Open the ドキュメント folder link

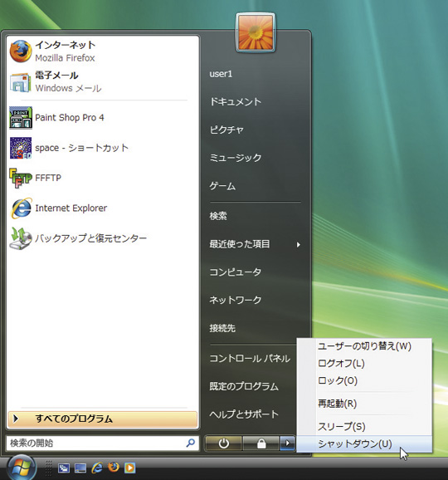tap(235, 101)
